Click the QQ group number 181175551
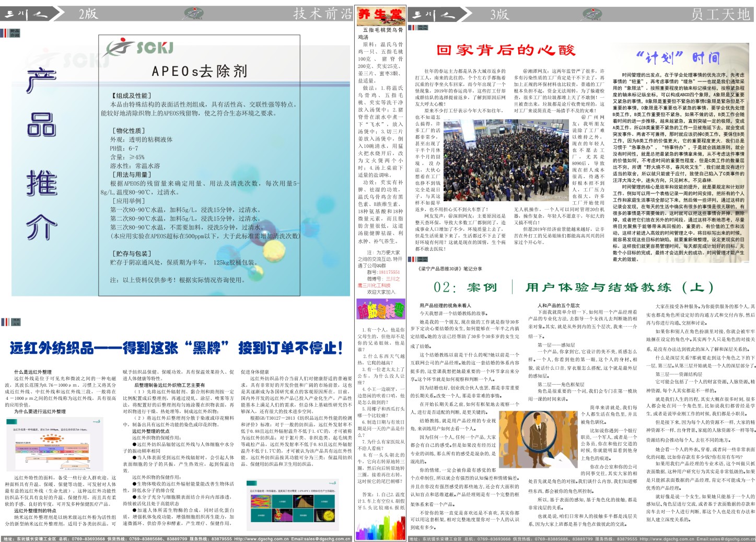Screen dimensions: 756x542 [390, 272]
